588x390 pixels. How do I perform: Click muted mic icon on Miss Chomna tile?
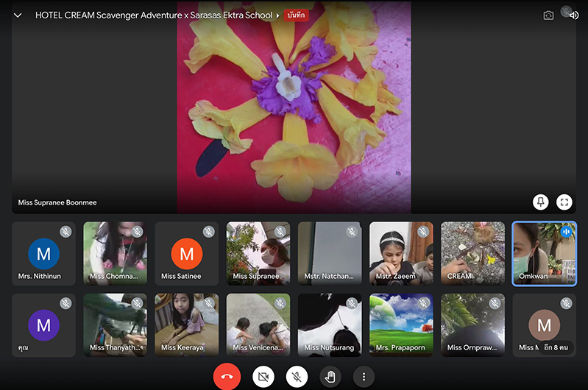tap(137, 232)
